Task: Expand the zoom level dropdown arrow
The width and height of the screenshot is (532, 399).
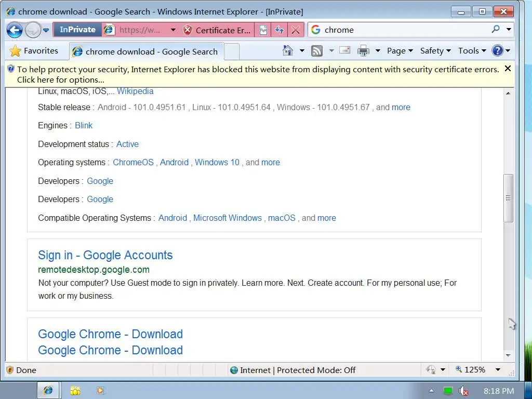Action: [x=498, y=369]
